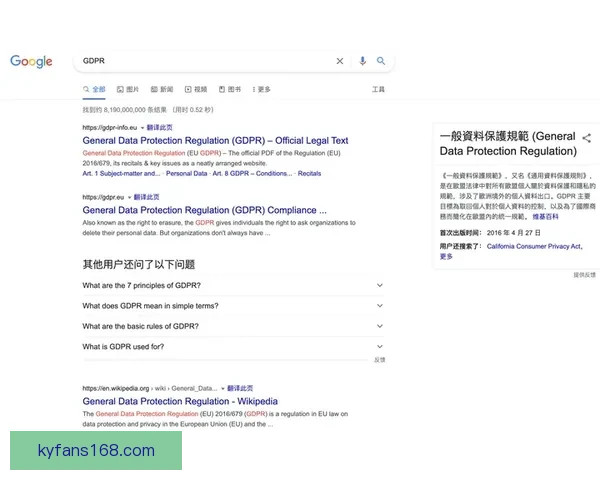Click the magnifier search icon
600x480 pixels.
381,61
